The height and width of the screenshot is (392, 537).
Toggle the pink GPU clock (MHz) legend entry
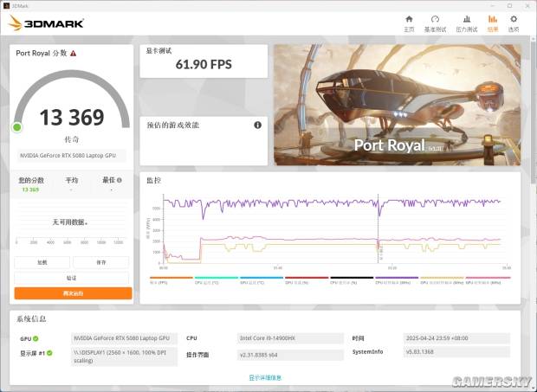(488, 280)
